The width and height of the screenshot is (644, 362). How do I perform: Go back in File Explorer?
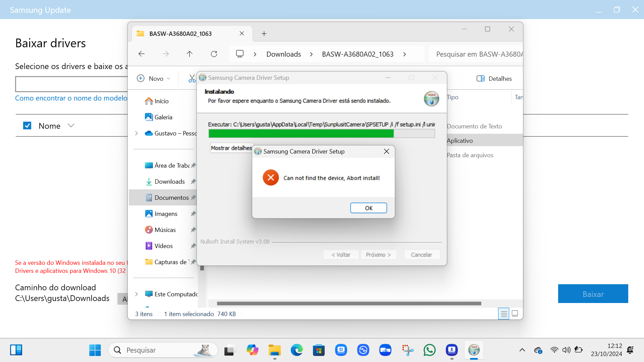pyautogui.click(x=142, y=54)
